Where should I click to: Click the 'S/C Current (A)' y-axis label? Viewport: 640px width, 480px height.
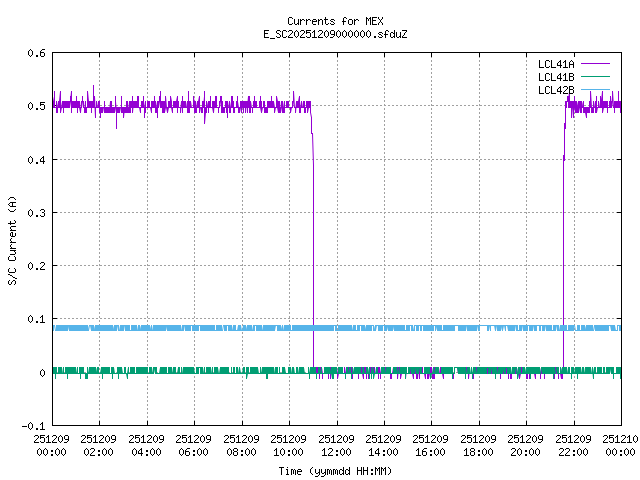click(x=12, y=240)
